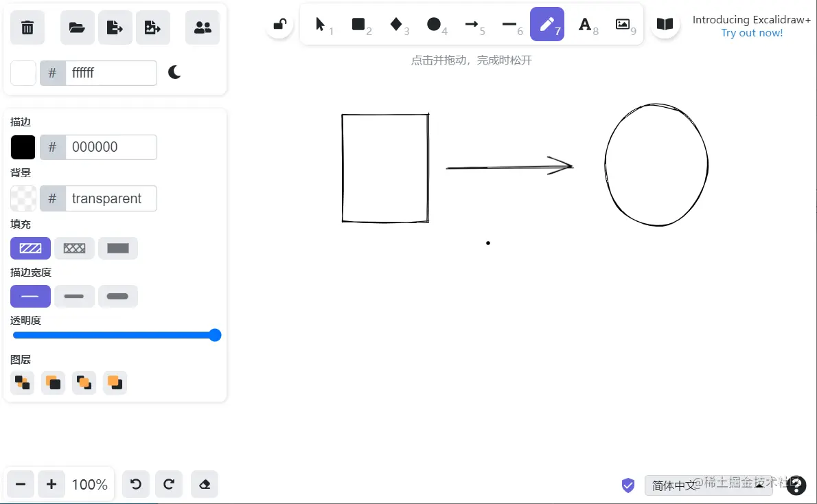Image resolution: width=817 pixels, height=504 pixels.
Task: Choose the hachure fill style
Action: point(30,248)
